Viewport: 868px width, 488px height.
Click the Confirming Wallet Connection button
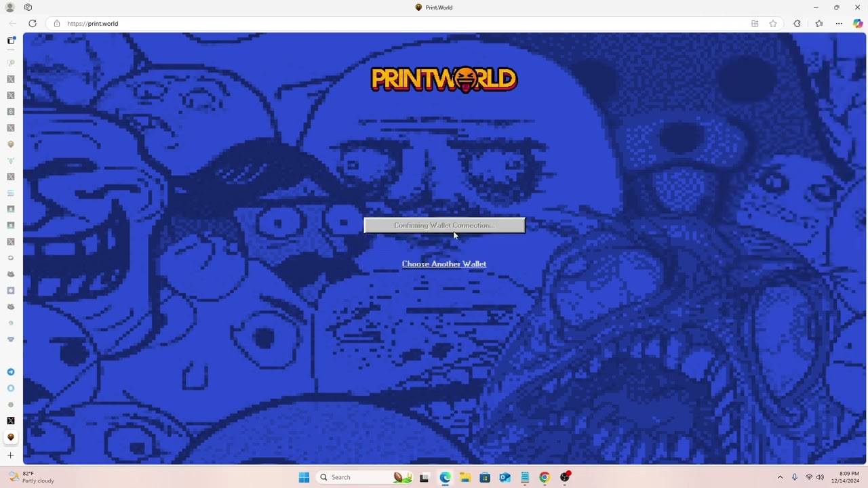tap(444, 226)
